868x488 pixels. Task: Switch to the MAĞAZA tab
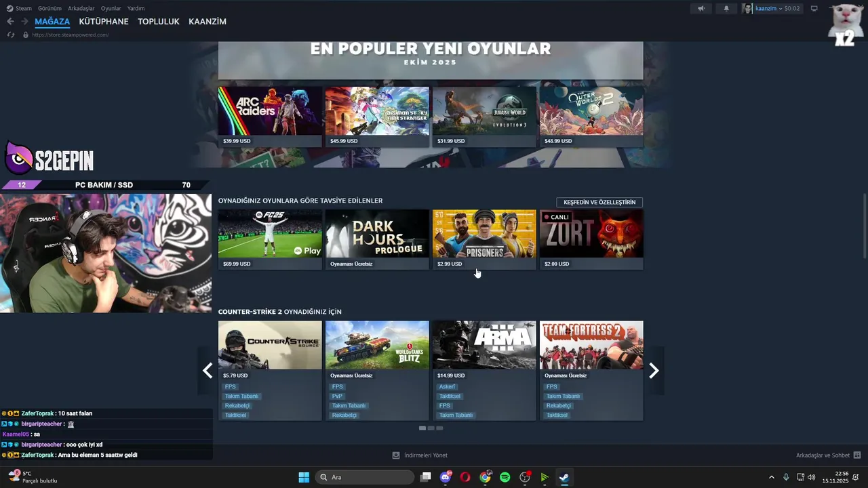point(52,22)
